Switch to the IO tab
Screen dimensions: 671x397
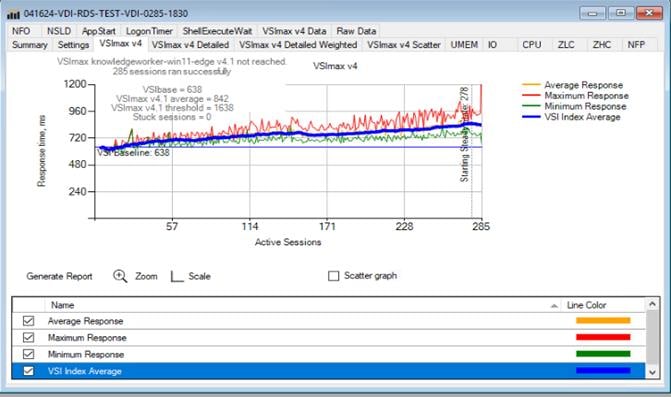click(493, 45)
